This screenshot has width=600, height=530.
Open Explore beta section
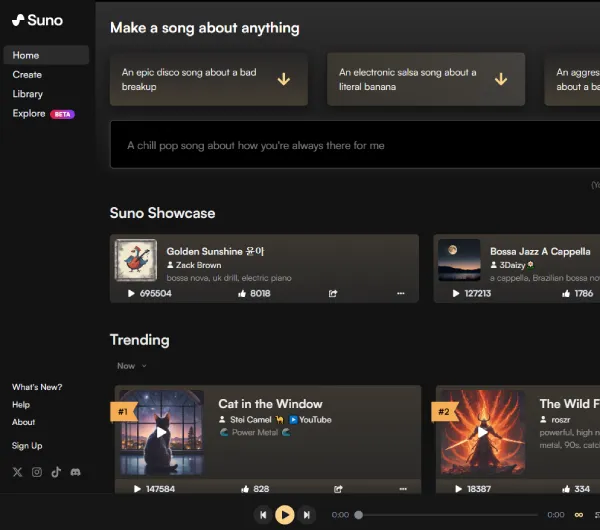(43, 114)
